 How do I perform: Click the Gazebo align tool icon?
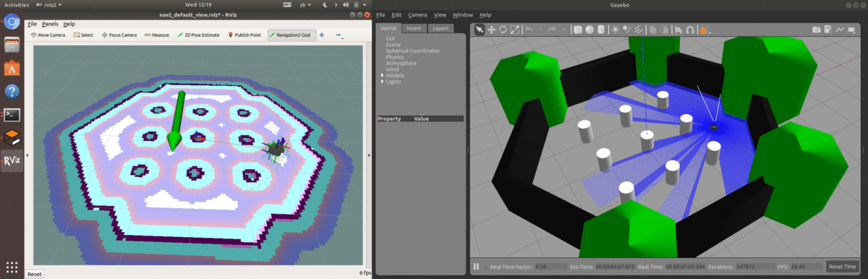[x=678, y=30]
